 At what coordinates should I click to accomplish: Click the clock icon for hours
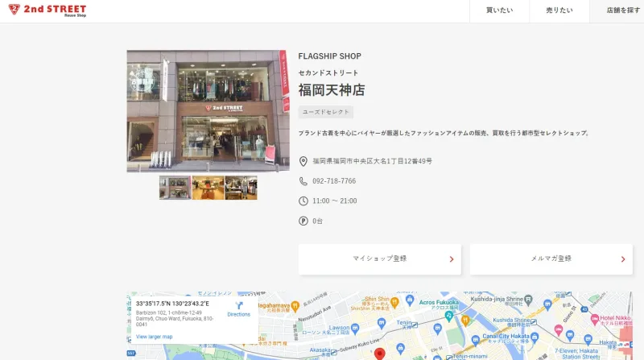pos(303,201)
